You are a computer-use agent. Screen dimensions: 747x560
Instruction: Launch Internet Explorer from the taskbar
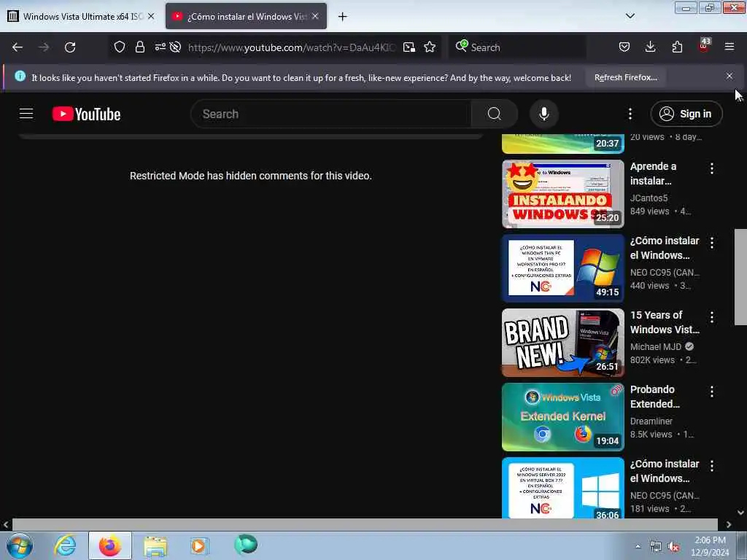(x=65, y=545)
